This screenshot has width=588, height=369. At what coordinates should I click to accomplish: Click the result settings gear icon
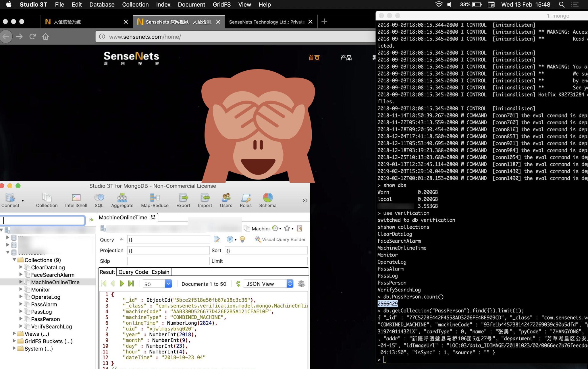coord(301,284)
